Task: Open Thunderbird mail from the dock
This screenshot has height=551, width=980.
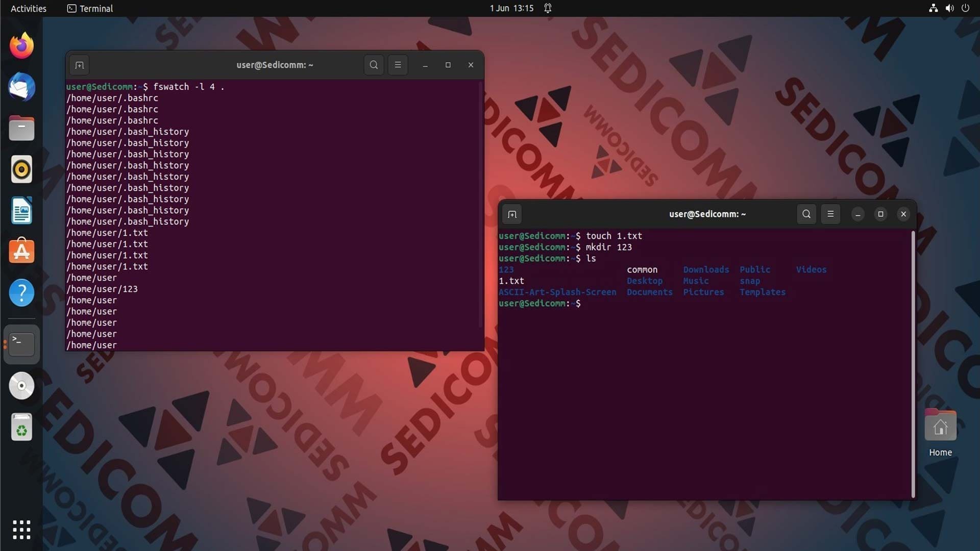Action: (21, 87)
